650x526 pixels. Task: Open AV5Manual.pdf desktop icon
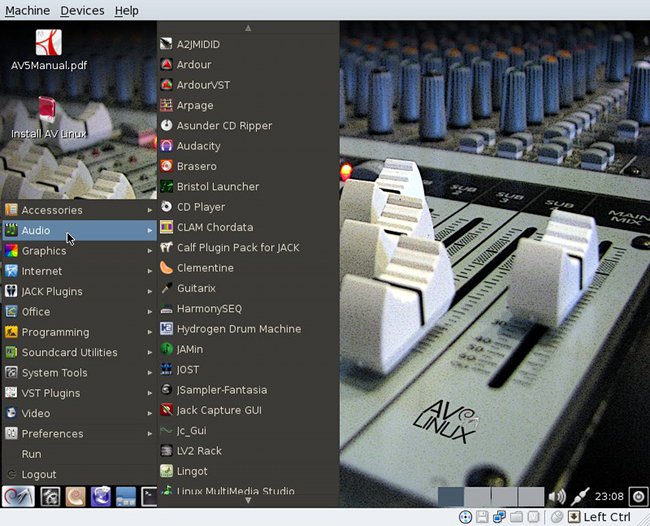coord(49,50)
